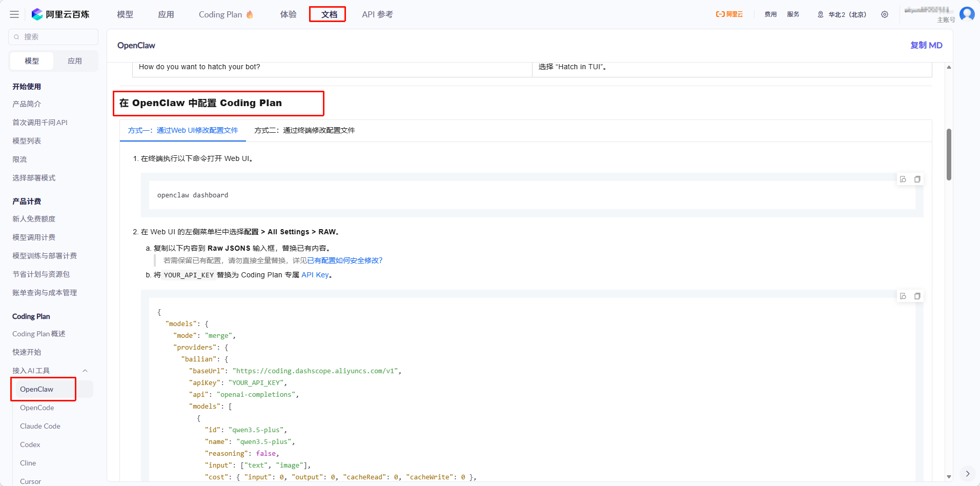This screenshot has width=980, height=486.
Task: Click the left icon above the openclaw dashboard code
Action: [903, 179]
